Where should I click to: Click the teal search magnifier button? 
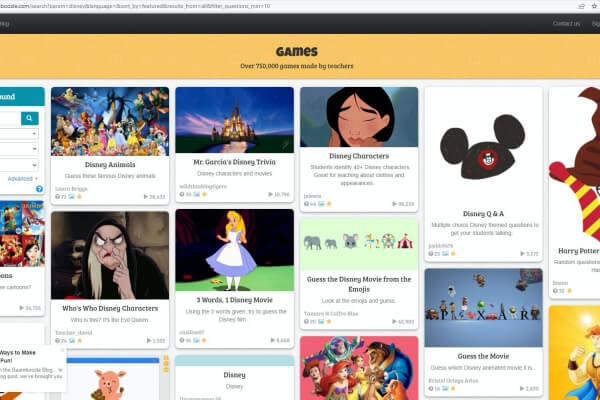click(29, 118)
